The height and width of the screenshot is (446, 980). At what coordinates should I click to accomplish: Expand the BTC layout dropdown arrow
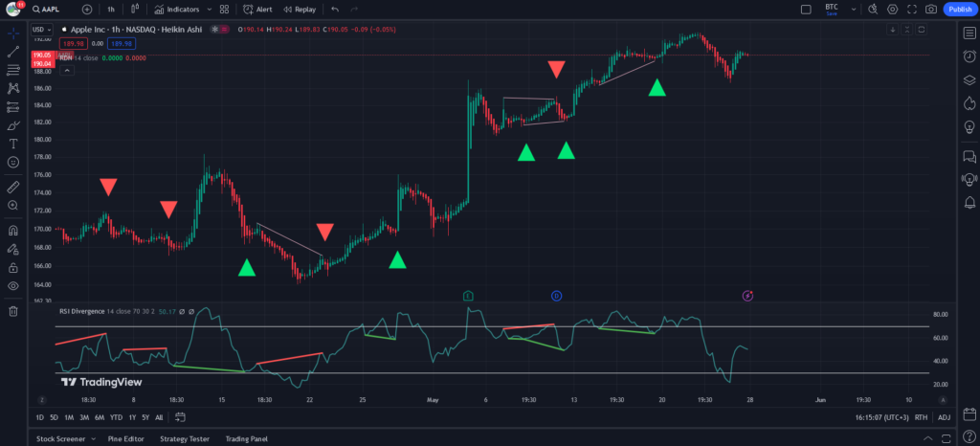pos(852,10)
